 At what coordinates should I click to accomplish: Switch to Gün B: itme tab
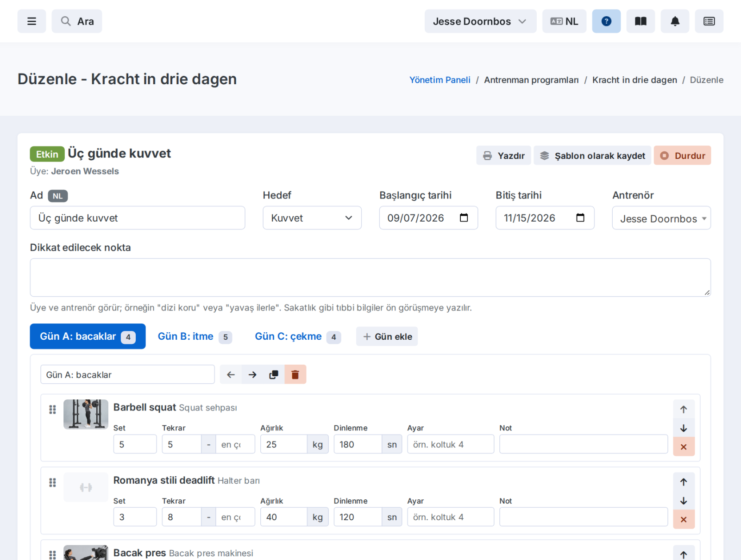click(194, 336)
